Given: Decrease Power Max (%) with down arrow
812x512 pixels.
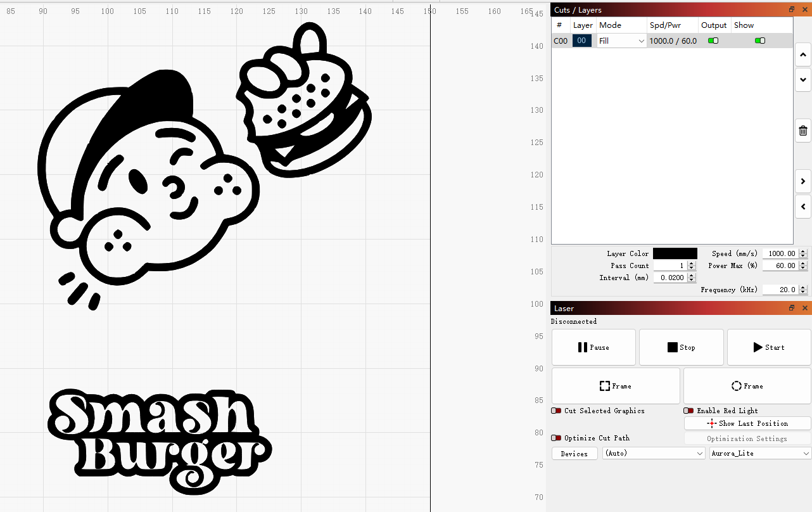Looking at the screenshot, I should (803, 268).
